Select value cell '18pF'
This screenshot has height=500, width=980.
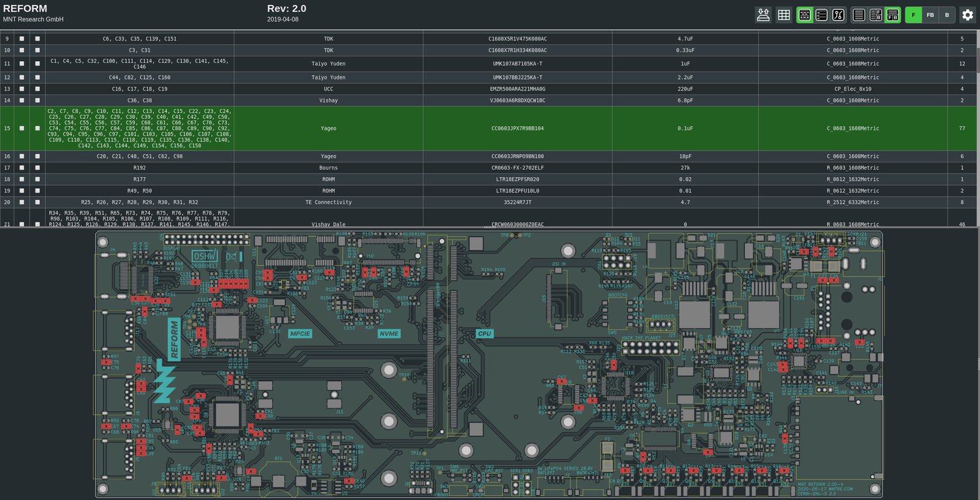click(685, 156)
